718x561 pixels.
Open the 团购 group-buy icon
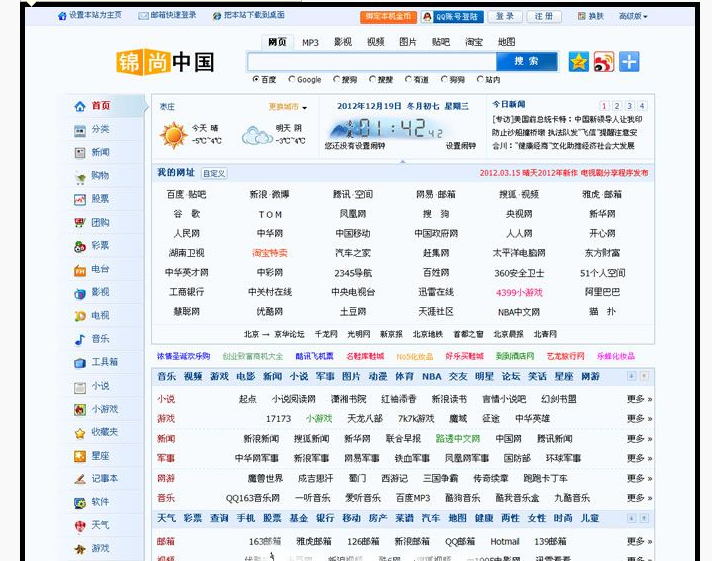[x=80, y=223]
